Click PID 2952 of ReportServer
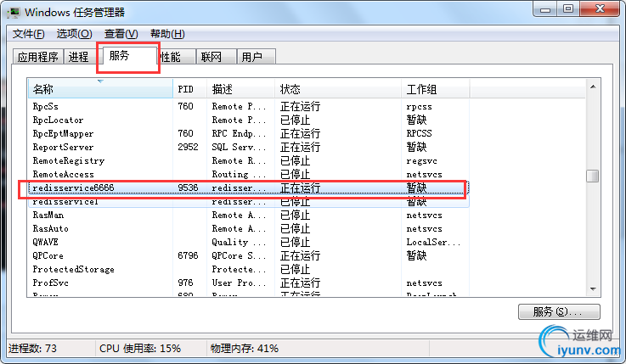The width and height of the screenshot is (626, 364). [188, 147]
